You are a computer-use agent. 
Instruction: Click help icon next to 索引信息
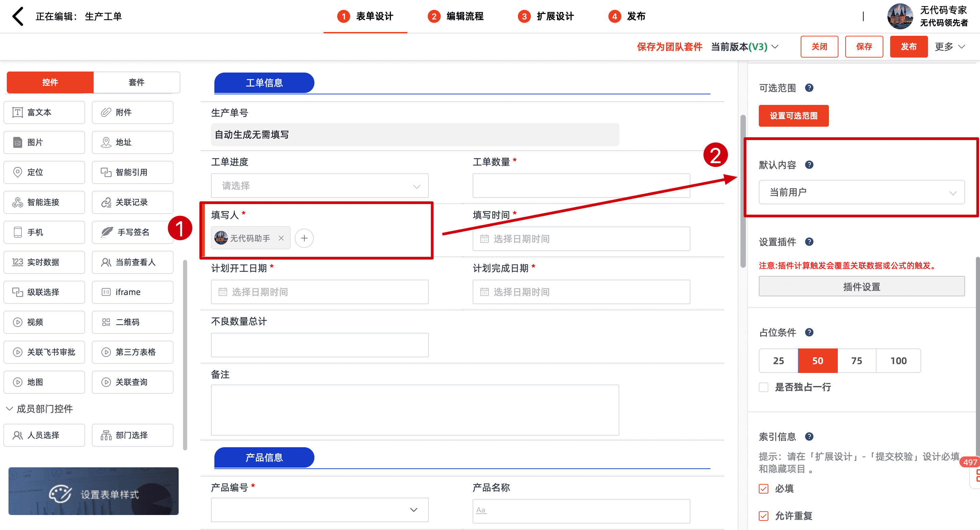click(x=809, y=436)
